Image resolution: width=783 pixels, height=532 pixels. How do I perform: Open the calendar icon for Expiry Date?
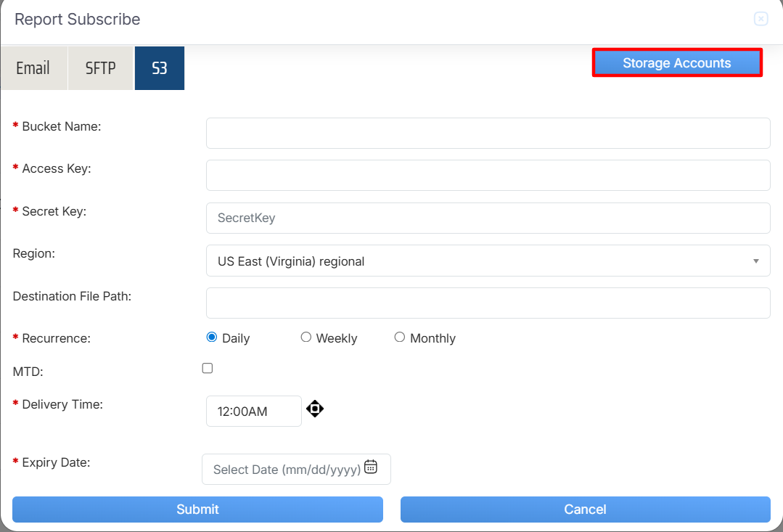pyautogui.click(x=371, y=467)
